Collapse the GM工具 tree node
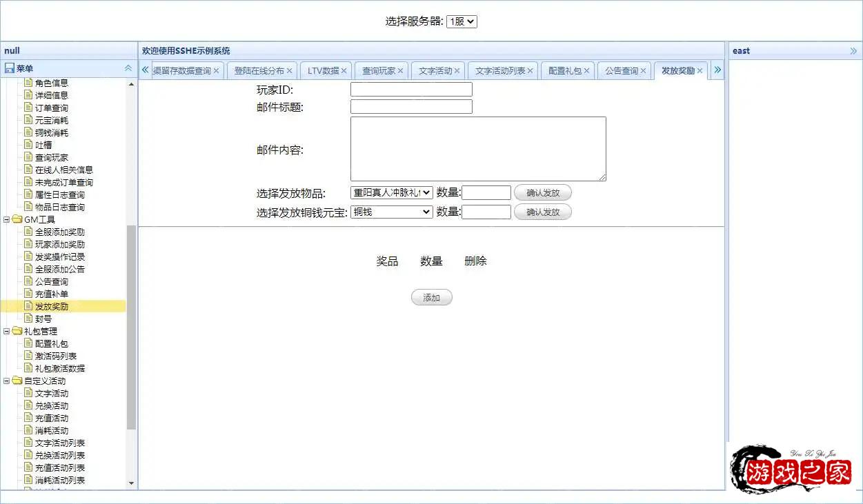The width and height of the screenshot is (863, 504). [6, 221]
